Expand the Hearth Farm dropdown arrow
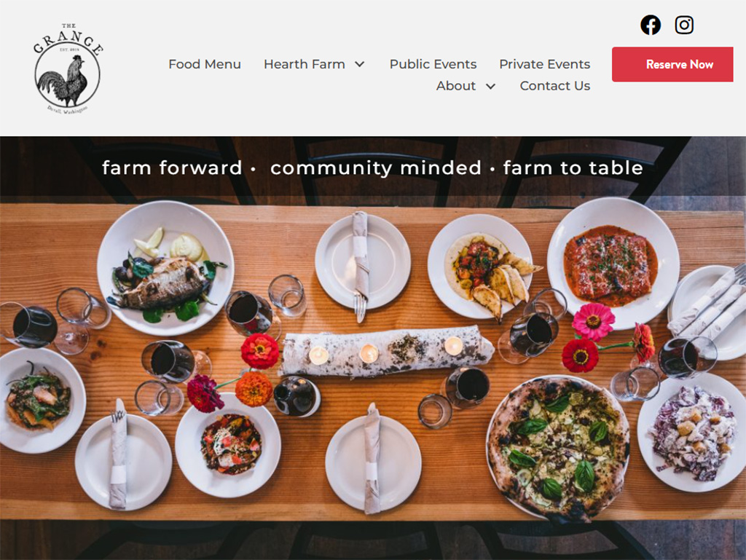 coord(360,64)
